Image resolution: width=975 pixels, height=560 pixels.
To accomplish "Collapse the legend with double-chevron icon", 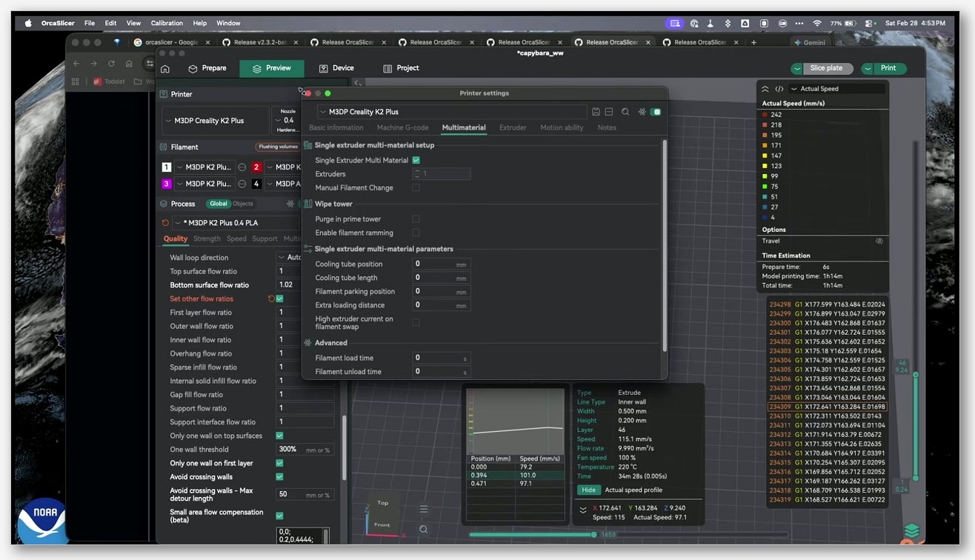I will pos(766,89).
